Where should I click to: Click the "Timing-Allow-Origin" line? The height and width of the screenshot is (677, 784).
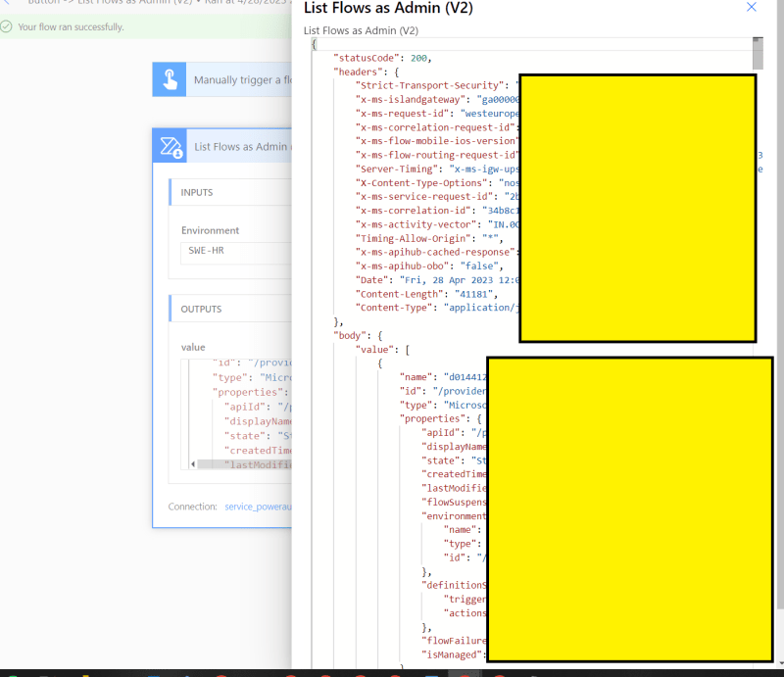(429, 238)
